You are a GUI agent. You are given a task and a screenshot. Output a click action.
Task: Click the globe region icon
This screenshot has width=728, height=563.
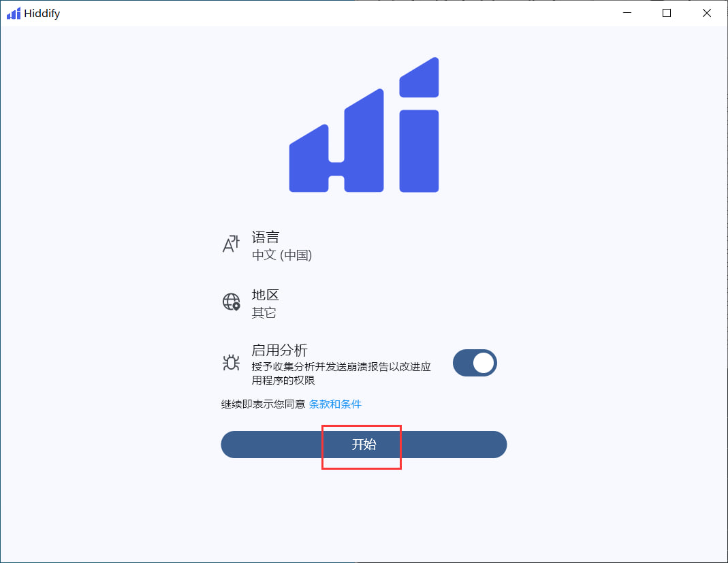pyautogui.click(x=232, y=302)
